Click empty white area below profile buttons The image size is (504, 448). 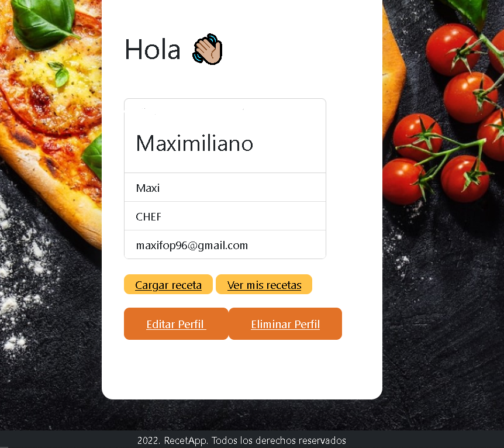(x=241, y=370)
